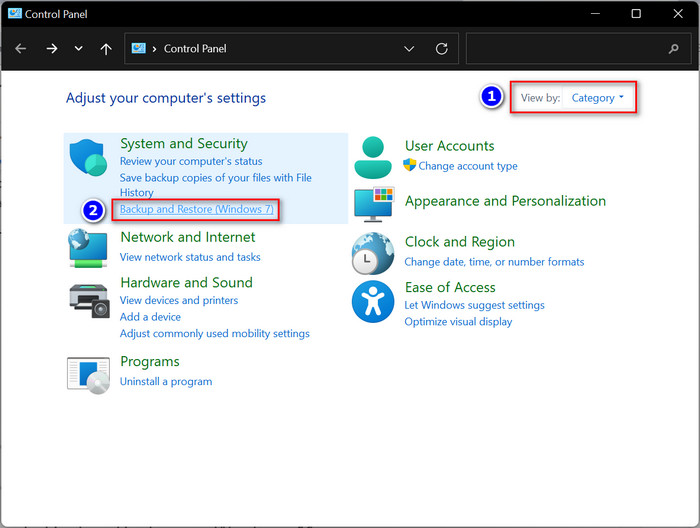Open the View by Category dropdown
Viewport: 700px width, 528px height.
pos(597,98)
